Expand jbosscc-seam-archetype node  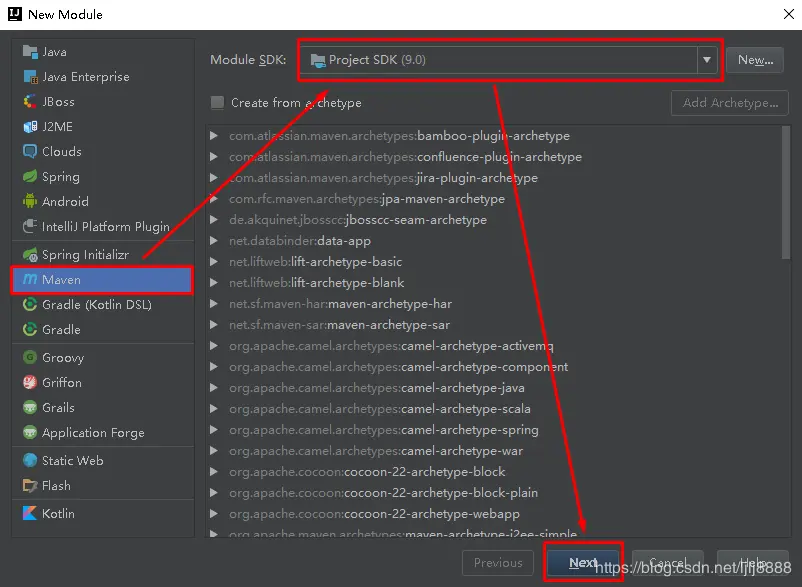tap(214, 219)
